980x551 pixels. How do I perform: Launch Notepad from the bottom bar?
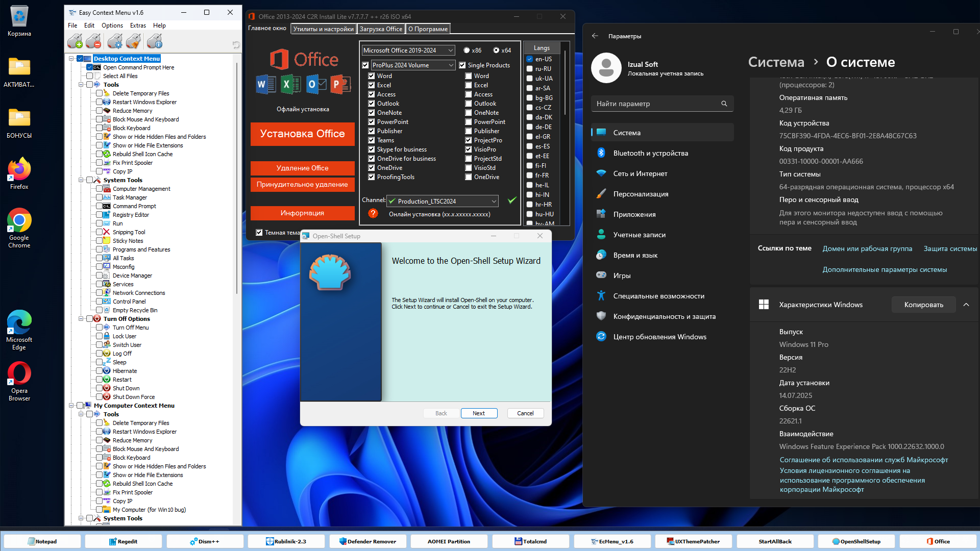(42, 541)
